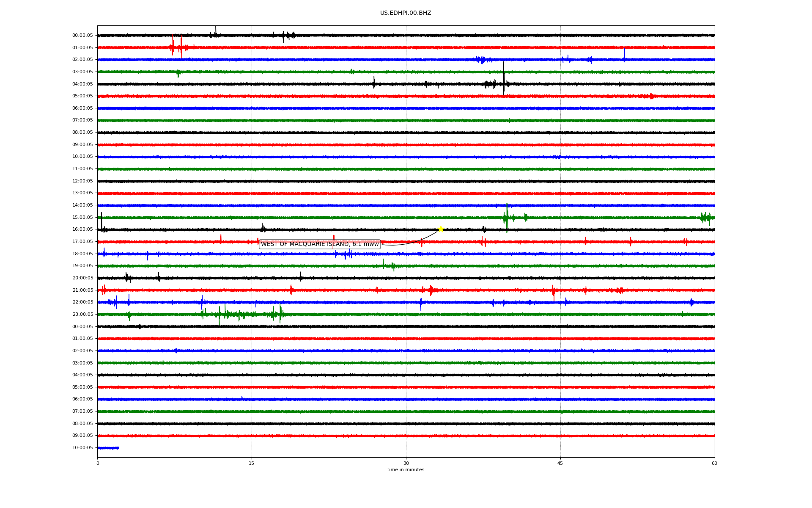The image size is (812, 508).
Task: Click the yellow star earthquake marker
Action: click(x=441, y=229)
